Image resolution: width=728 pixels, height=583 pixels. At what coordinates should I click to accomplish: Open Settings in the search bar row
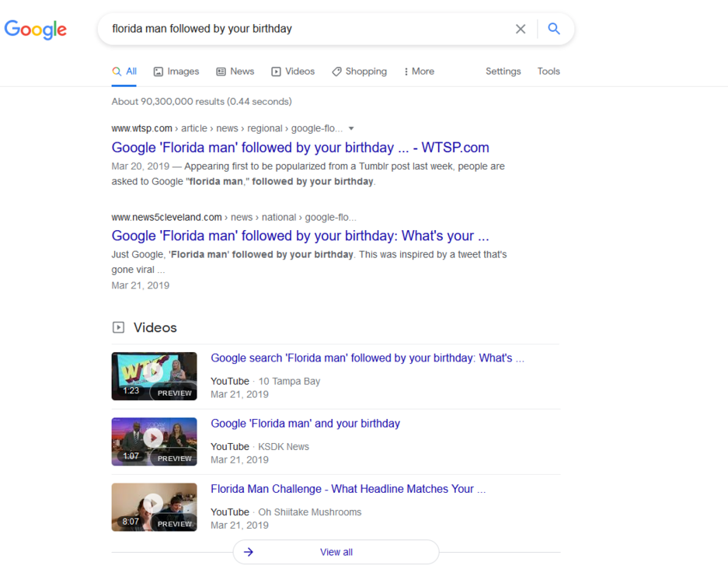point(503,72)
